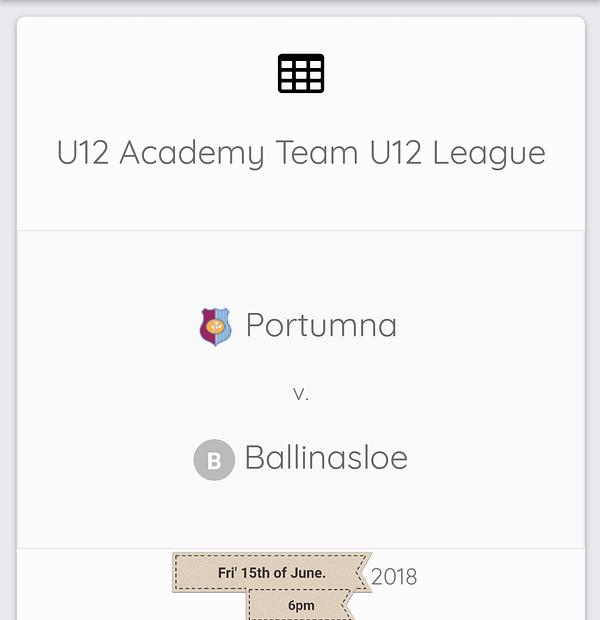Tap the Fri' 15th of June date ribbon
The width and height of the screenshot is (600, 620).
tap(270, 573)
